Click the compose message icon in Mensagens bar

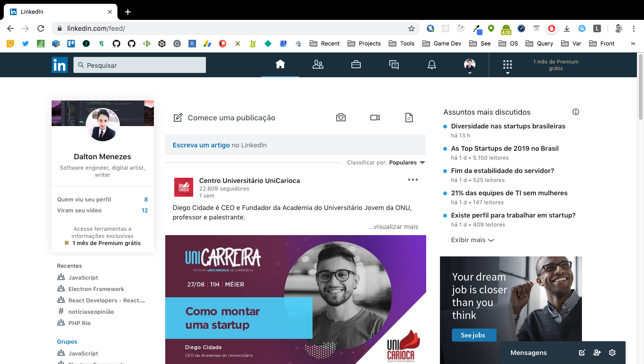point(581,353)
